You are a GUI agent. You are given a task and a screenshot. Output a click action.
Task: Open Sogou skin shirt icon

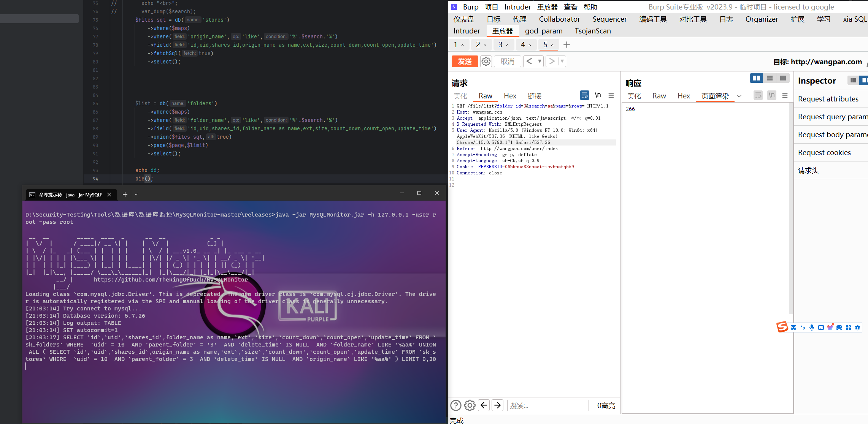tap(830, 327)
